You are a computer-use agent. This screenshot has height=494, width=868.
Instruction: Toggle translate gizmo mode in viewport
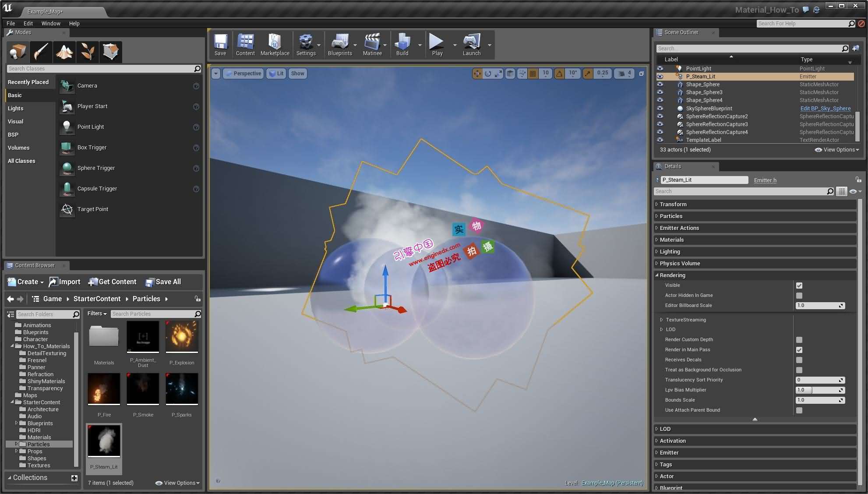[x=477, y=74]
